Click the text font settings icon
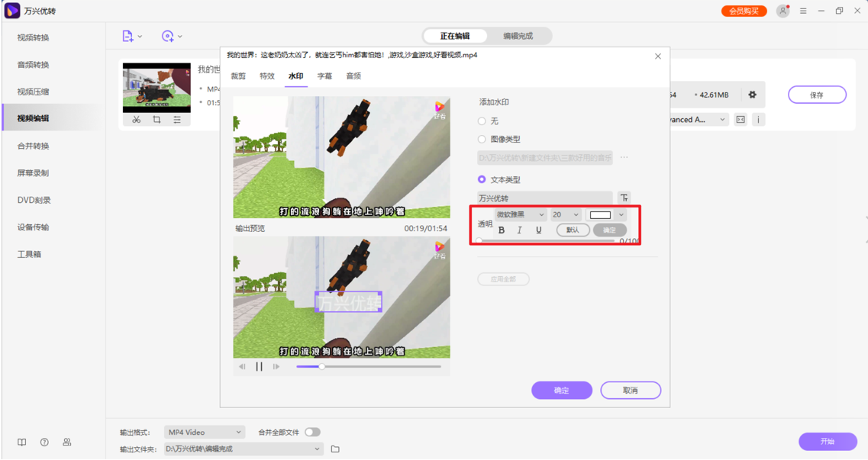 [624, 198]
